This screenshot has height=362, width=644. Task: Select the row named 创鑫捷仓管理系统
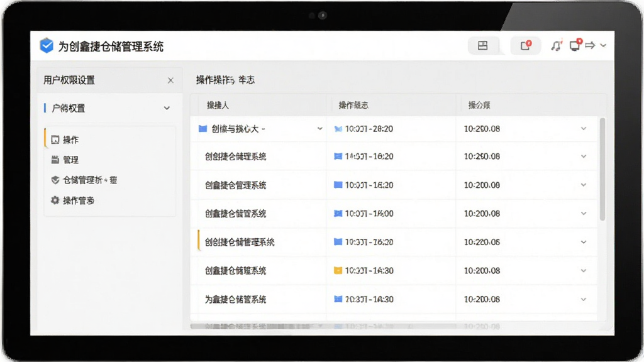click(394, 185)
